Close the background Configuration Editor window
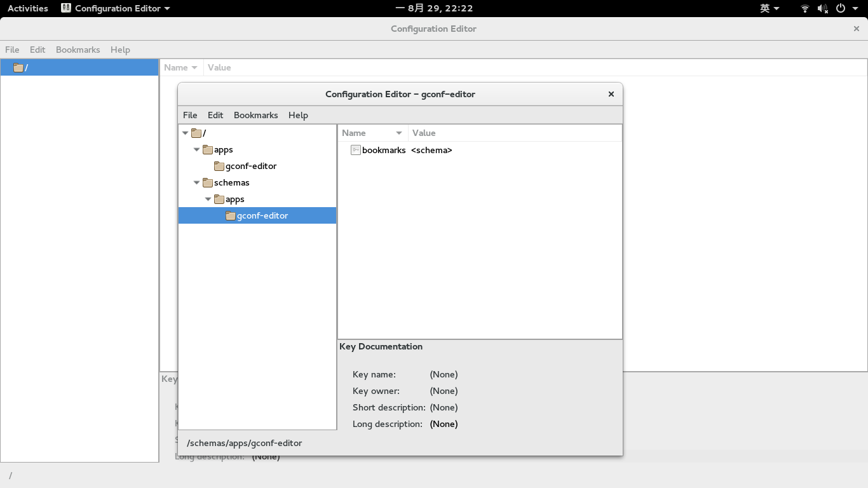Viewport: 868px width, 488px height. [x=857, y=29]
